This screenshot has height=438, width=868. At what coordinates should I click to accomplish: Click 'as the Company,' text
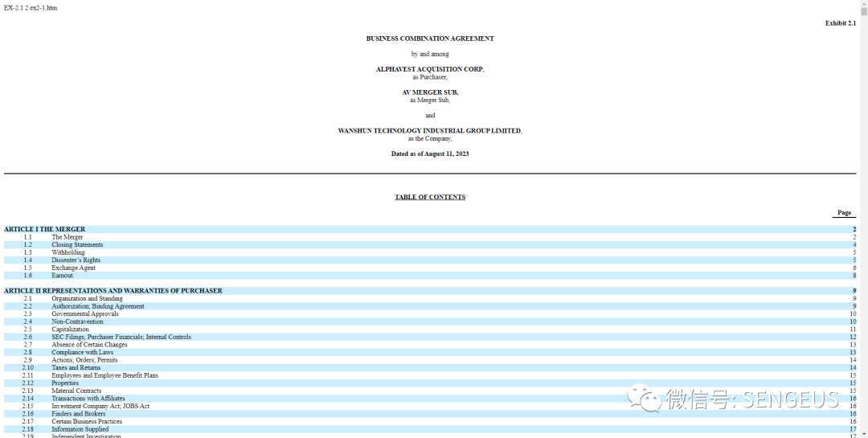[430, 138]
